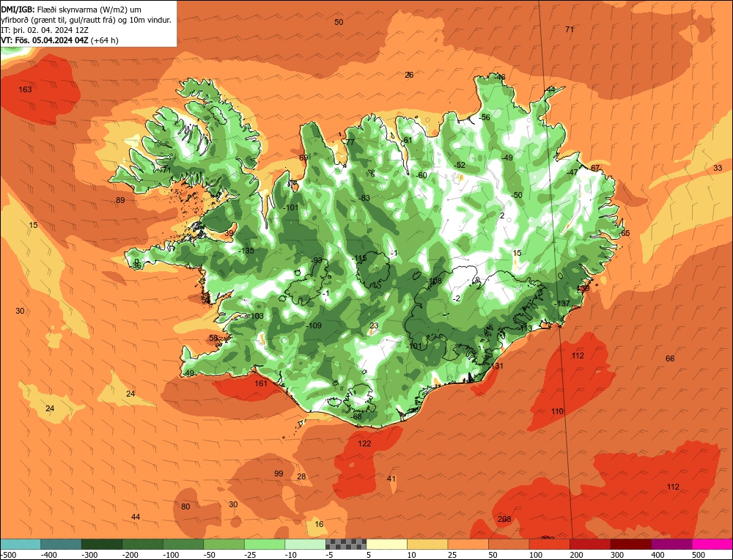Click the 122 value south of Iceland
This screenshot has height=560, width=733.
click(364, 443)
